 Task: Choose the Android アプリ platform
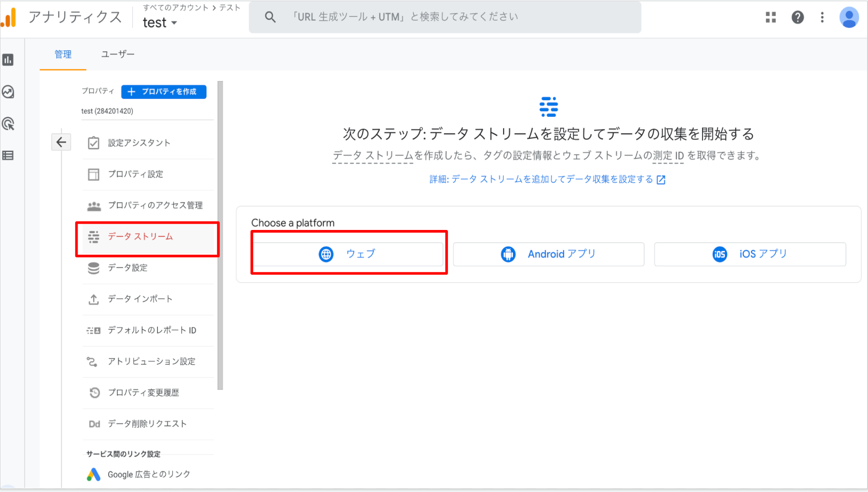[548, 254]
